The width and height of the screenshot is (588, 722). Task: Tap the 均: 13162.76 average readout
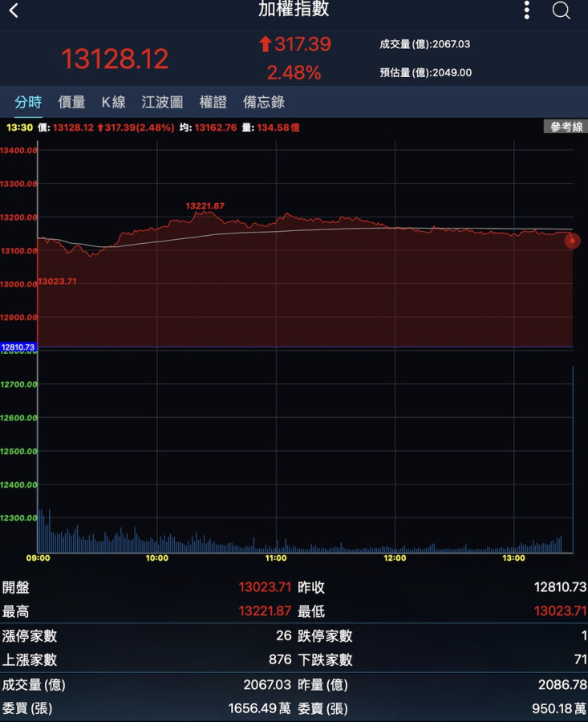click(x=208, y=127)
